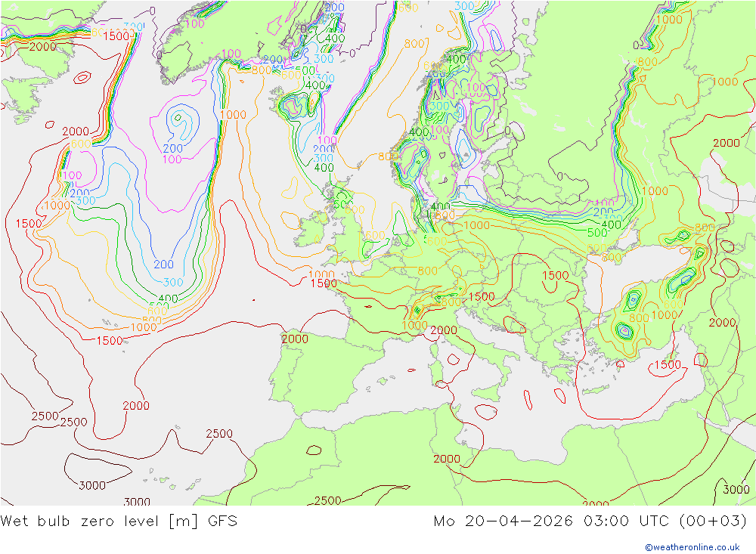Screen dimensions: 756x554
Task: Click the green 400 label over Ukraine
Action: coord(612,224)
